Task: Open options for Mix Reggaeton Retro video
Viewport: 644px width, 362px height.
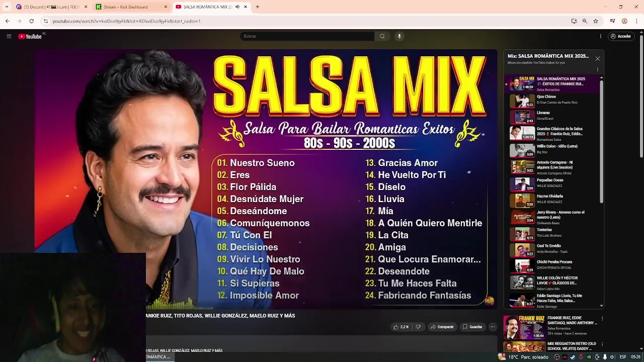Action: tap(602, 344)
